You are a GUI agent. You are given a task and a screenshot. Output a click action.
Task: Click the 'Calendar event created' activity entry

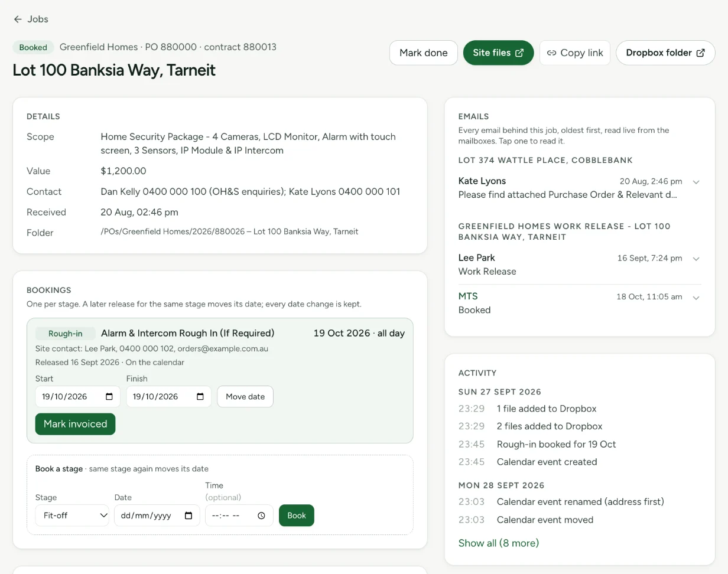coord(547,462)
